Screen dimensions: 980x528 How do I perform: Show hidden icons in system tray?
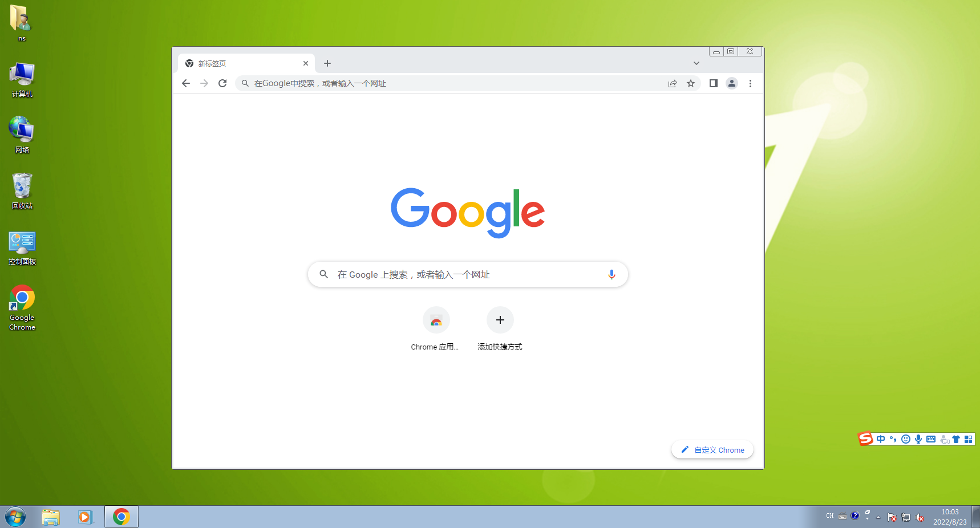coord(878,517)
